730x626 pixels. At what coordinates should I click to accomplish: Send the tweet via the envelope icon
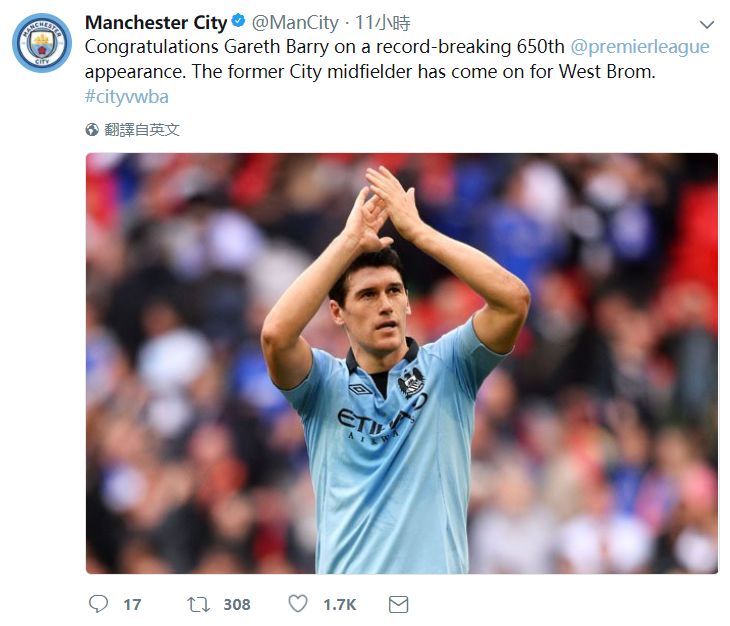(x=398, y=604)
